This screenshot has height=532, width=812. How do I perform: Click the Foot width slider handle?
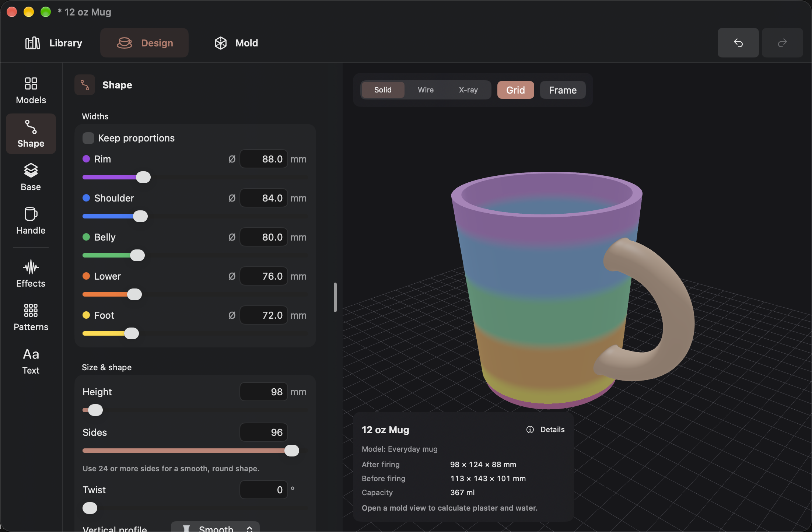pyautogui.click(x=132, y=333)
